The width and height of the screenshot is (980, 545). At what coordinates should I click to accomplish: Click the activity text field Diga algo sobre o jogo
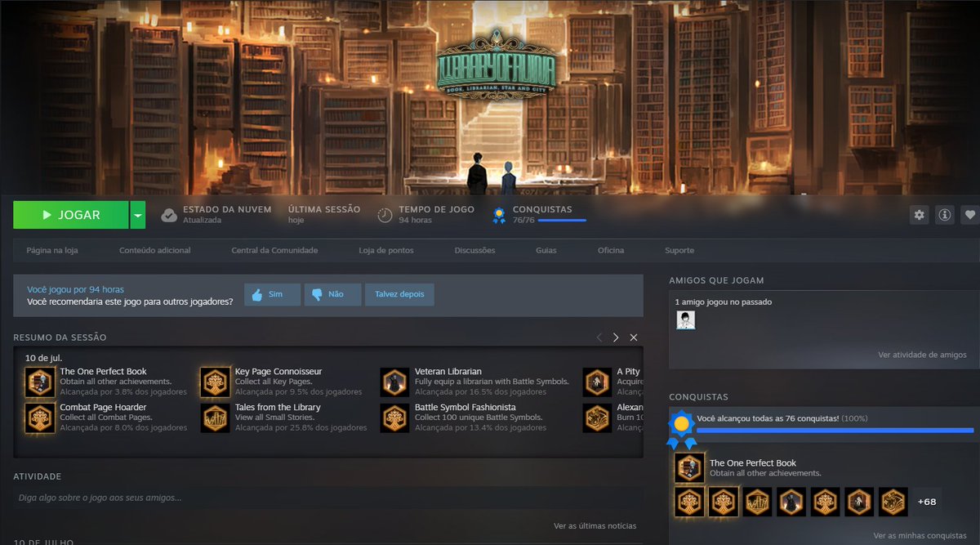pos(328,498)
